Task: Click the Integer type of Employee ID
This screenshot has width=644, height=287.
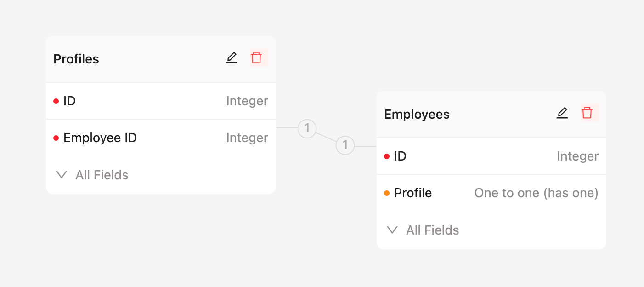Action: [247, 138]
